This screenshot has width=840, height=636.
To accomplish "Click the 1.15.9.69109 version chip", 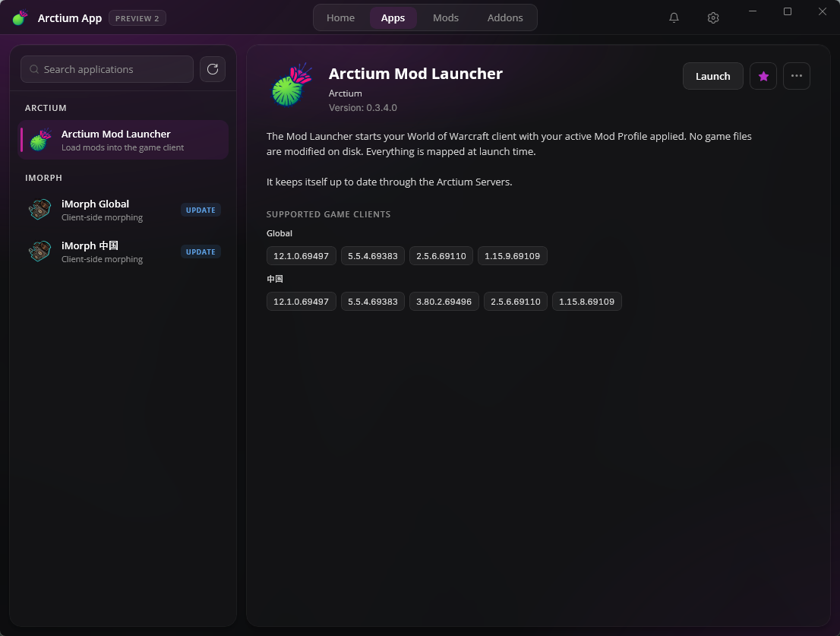I will coord(512,255).
